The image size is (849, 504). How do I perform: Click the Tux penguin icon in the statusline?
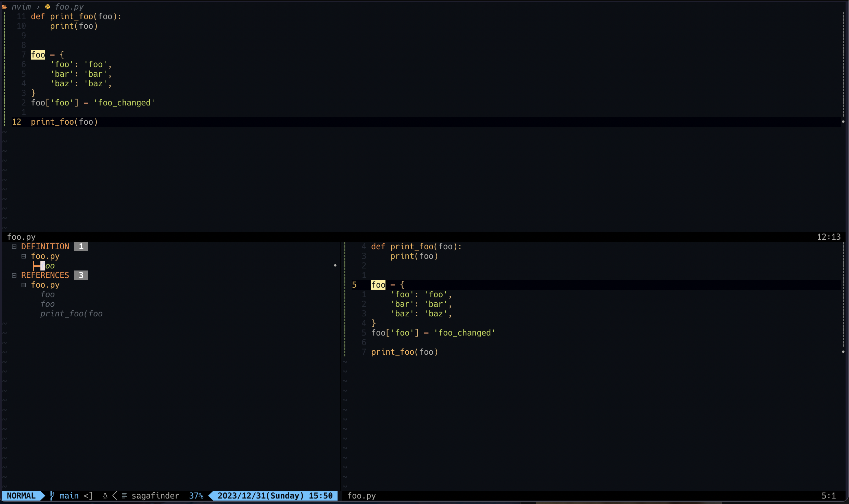click(105, 496)
